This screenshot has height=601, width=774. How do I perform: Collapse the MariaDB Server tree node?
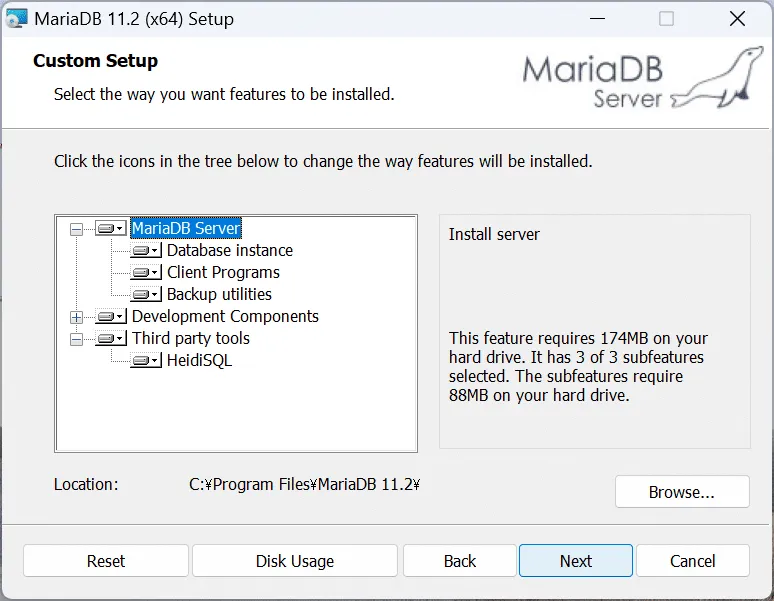tap(76, 229)
